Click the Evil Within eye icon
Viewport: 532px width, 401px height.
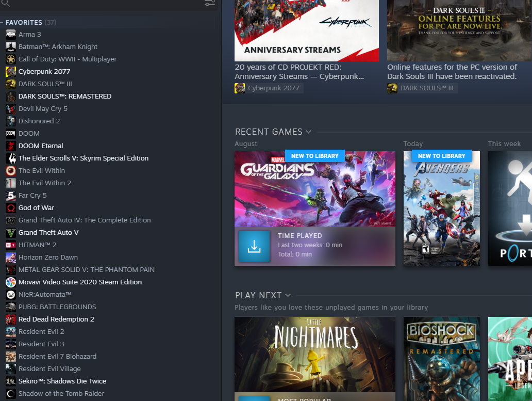10,171
